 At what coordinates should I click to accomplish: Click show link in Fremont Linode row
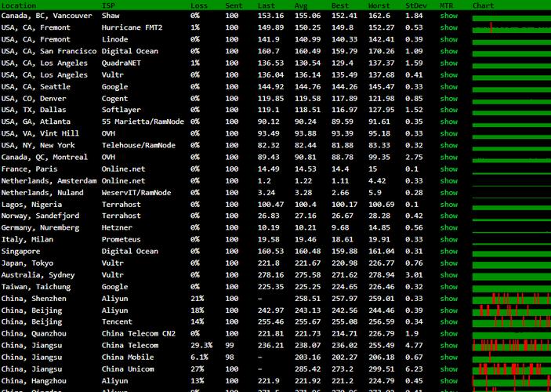click(x=449, y=39)
